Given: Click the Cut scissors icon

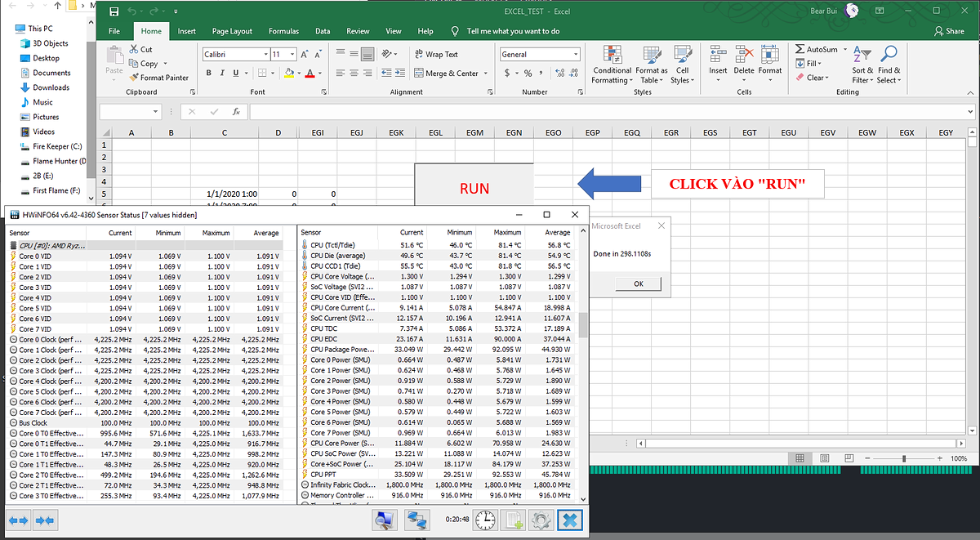Looking at the screenshot, I should click(135, 50).
